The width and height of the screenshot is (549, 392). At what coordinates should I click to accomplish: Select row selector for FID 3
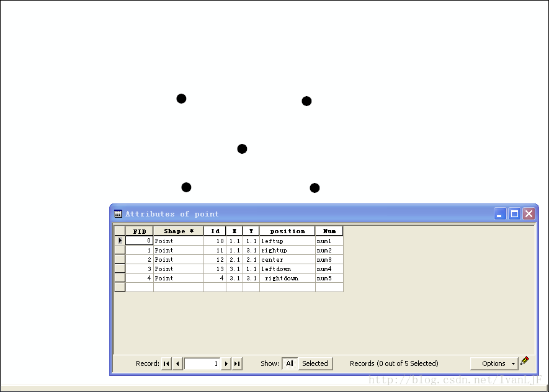(120, 269)
